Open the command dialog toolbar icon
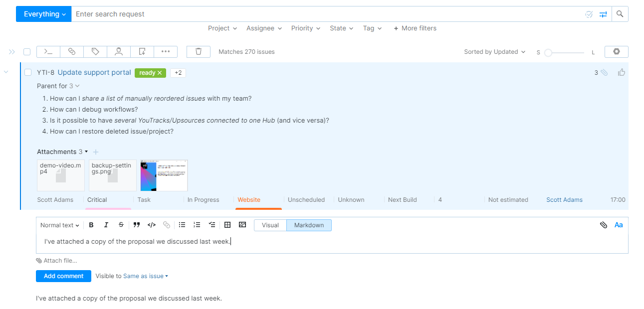This screenshot has height=309, width=644. coord(48,51)
